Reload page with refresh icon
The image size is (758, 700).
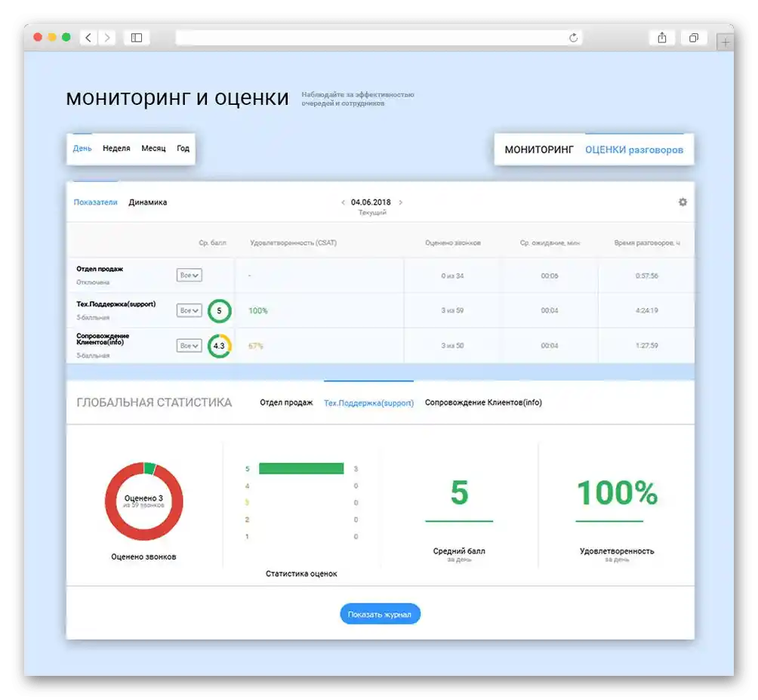point(573,38)
